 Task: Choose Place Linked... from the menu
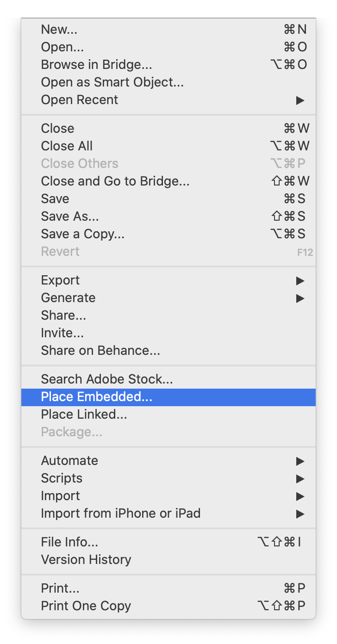168,415
